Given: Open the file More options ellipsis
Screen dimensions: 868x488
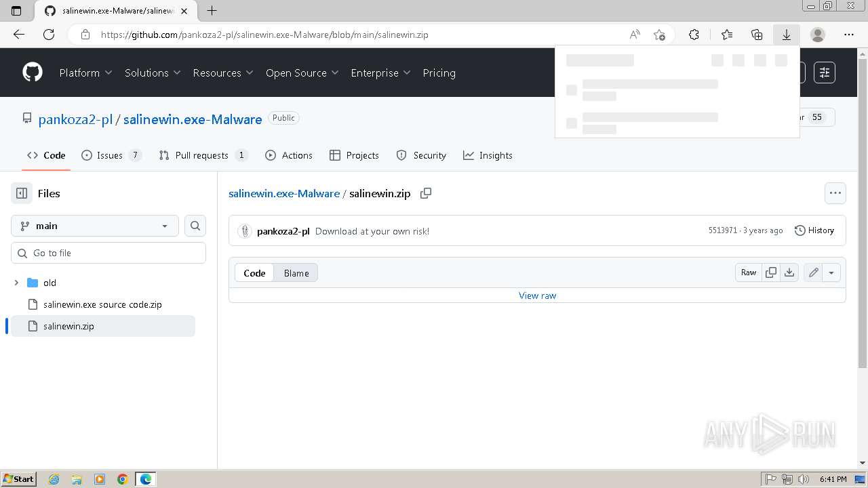Looking at the screenshot, I should click(835, 193).
